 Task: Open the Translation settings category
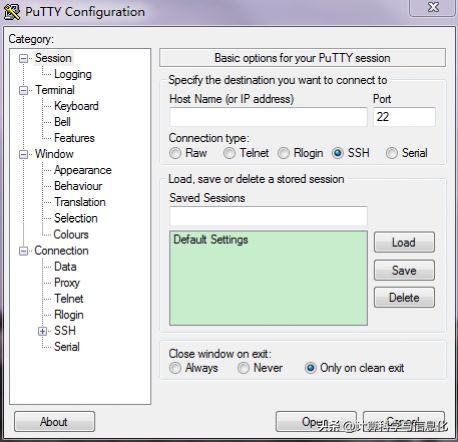coord(80,202)
